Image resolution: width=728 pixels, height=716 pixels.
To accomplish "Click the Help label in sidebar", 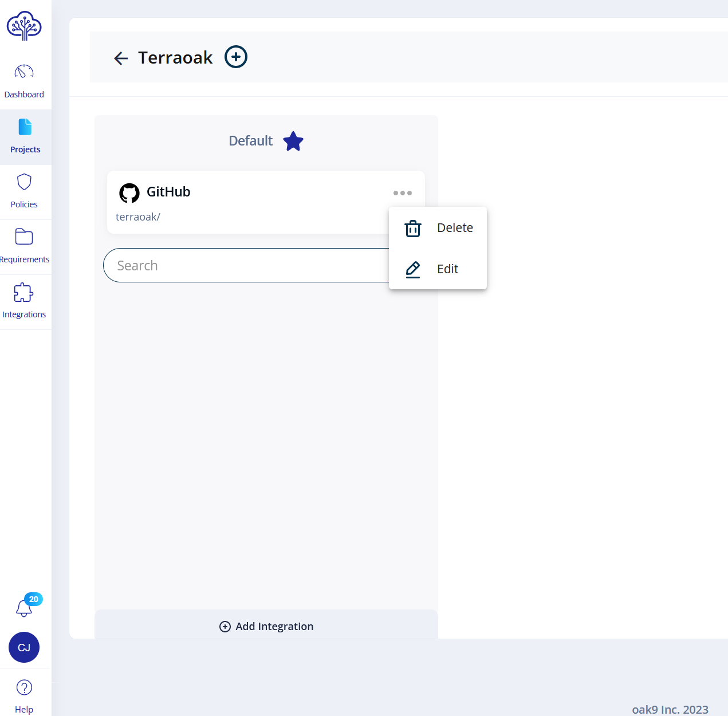I will (24, 710).
